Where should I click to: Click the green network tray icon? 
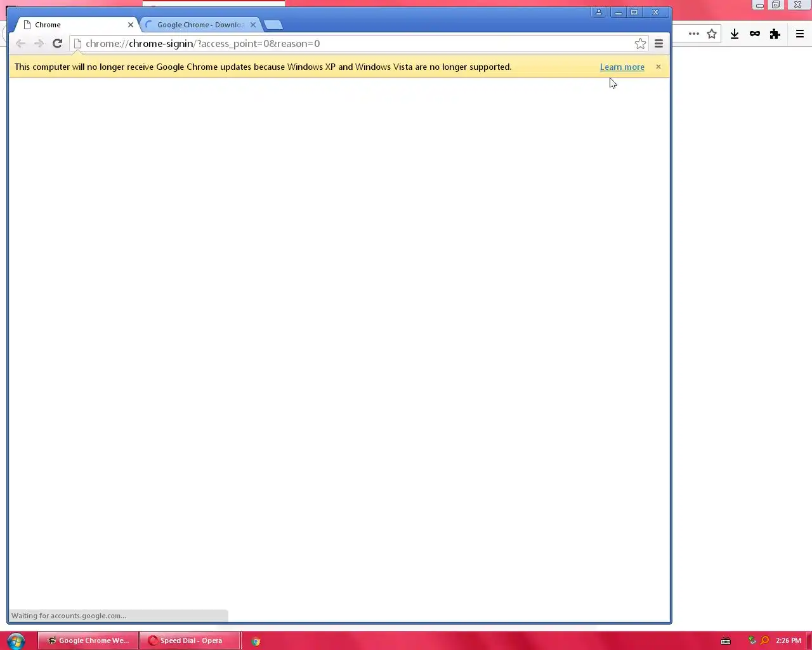point(752,640)
